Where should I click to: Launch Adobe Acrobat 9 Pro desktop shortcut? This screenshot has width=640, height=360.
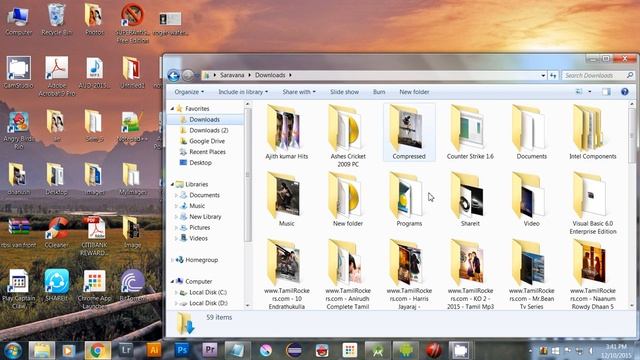tap(56, 77)
